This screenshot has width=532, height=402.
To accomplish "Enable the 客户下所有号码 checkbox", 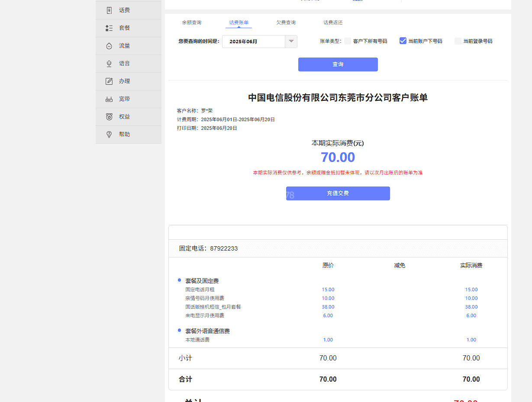I will pyautogui.click(x=348, y=41).
